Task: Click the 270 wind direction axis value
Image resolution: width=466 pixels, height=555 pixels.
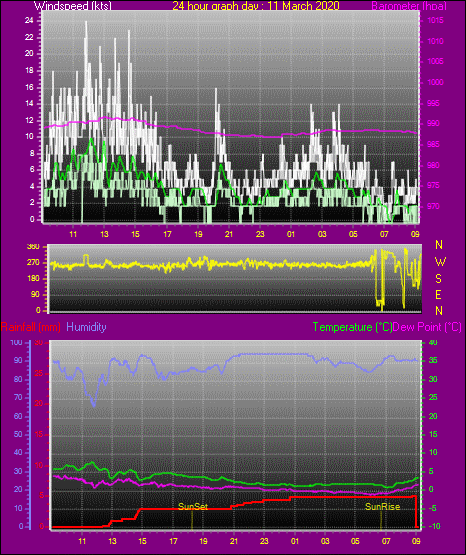Action: 33,263
